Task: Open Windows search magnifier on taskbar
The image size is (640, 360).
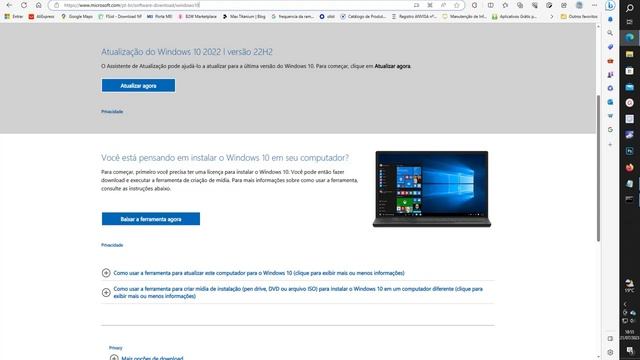Action: pyautogui.click(x=629, y=8)
